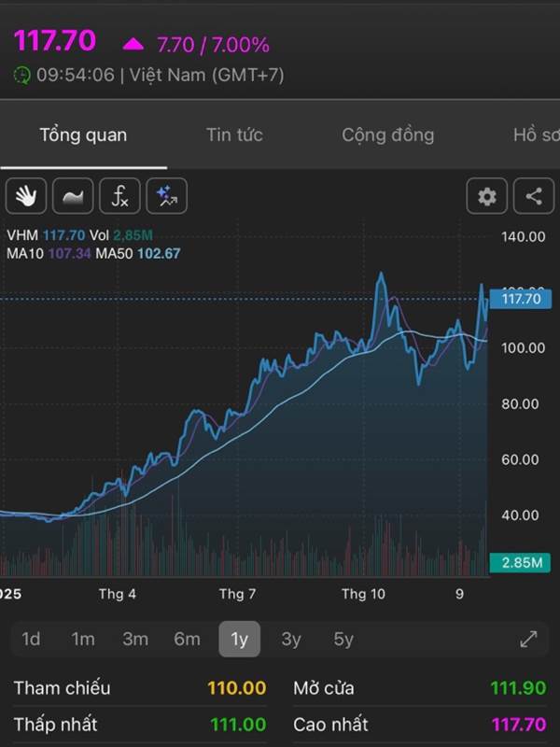The image size is (560, 747).
Task: Tap the clock icon beside the time
Action: [x=22, y=76]
